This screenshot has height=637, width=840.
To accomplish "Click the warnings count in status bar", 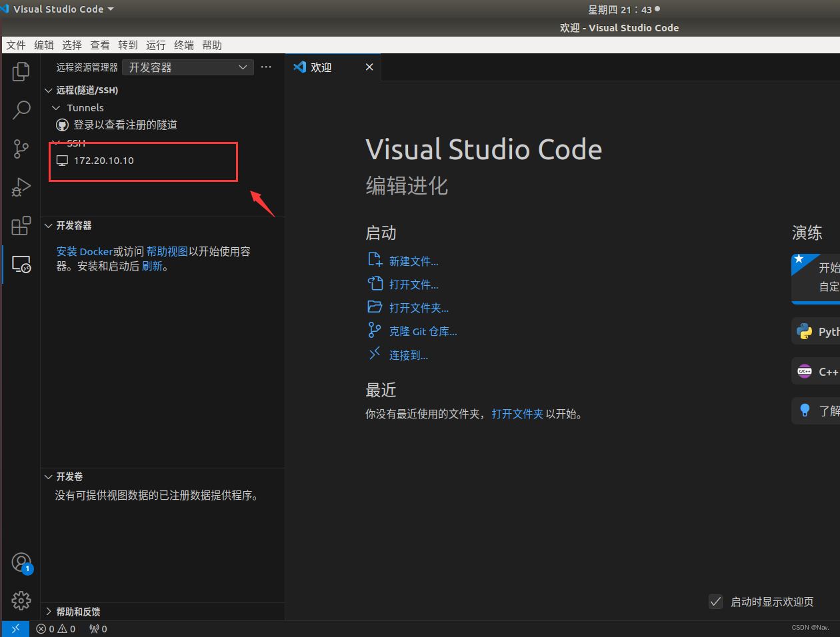I will (x=67, y=629).
